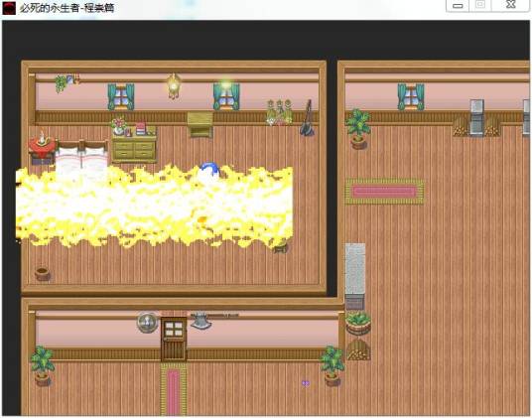Minimize the game window
532x418 pixels.
[458, 6]
